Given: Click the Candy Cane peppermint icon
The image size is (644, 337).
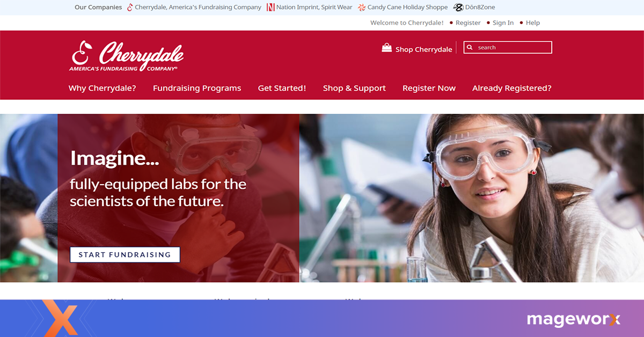Looking at the screenshot, I should [x=362, y=8].
